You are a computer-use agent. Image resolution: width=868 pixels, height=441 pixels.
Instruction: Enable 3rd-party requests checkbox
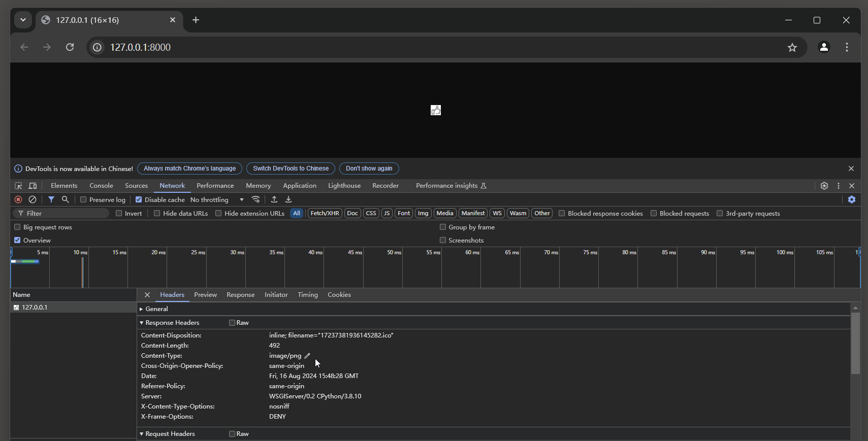(720, 213)
